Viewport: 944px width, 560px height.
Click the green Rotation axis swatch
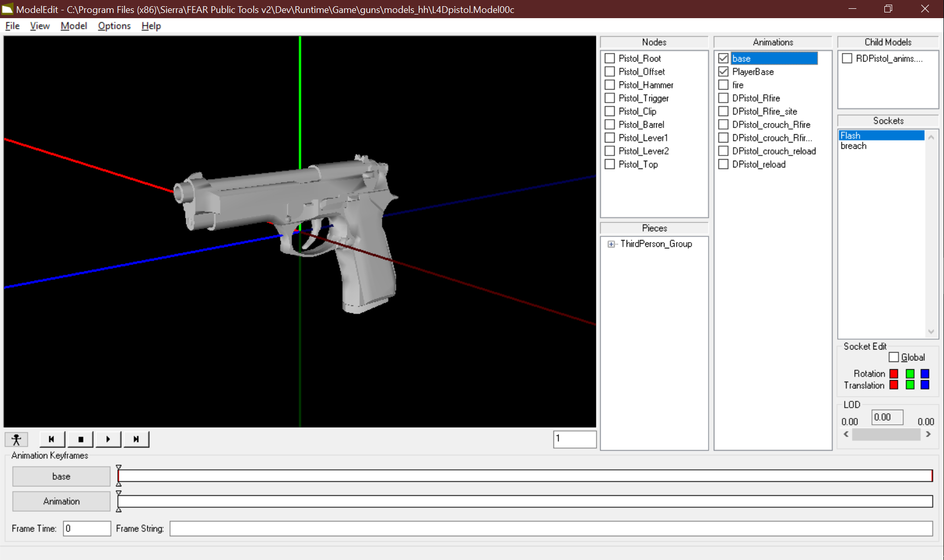pos(910,373)
